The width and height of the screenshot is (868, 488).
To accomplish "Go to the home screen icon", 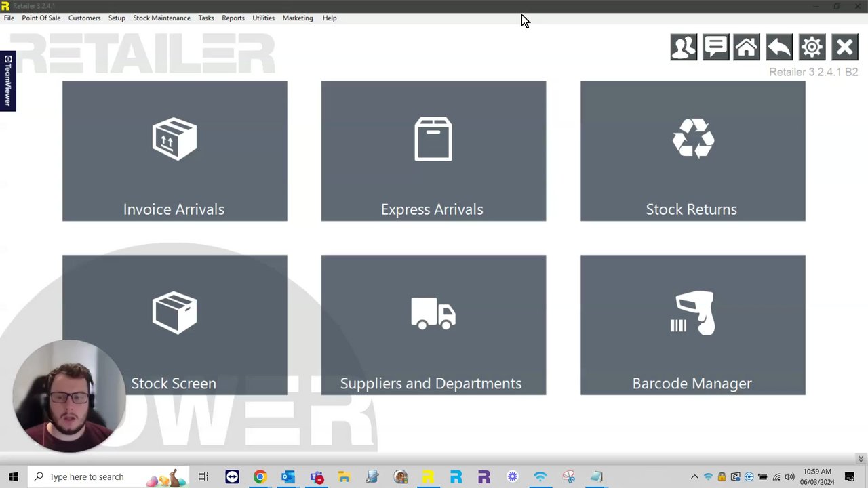I will pos(747,47).
